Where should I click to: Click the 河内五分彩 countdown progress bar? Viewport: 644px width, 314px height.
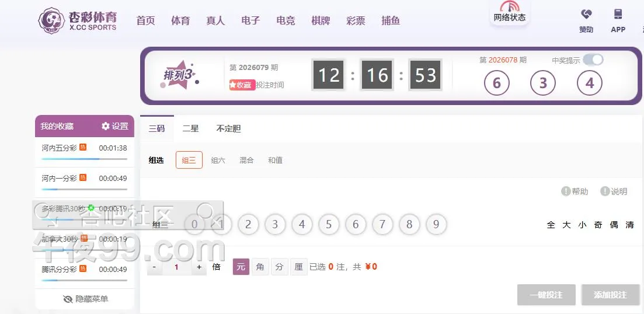tap(84, 159)
